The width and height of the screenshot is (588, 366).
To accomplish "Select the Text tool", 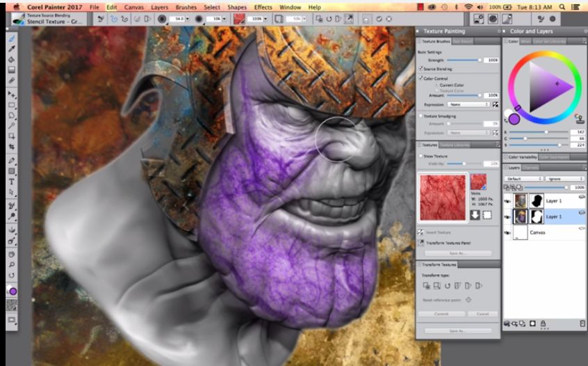I will 12,182.
